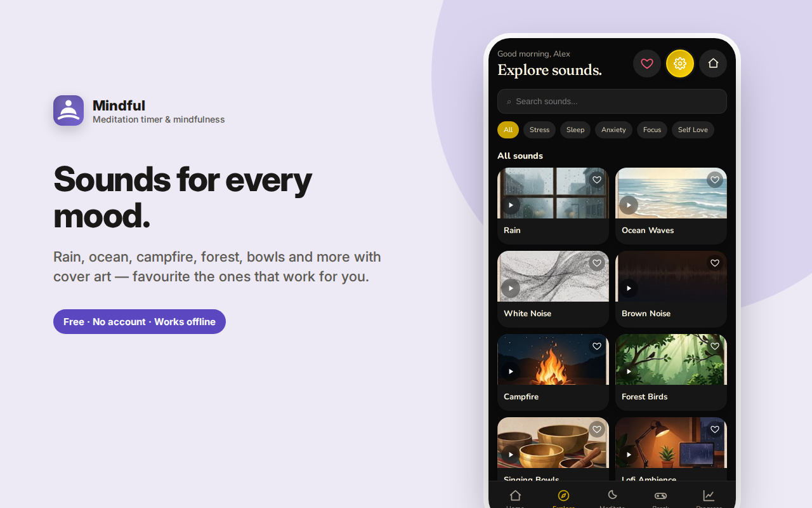Click the Free · No account · Works offline pill
This screenshot has width=812, height=508.
(x=140, y=321)
